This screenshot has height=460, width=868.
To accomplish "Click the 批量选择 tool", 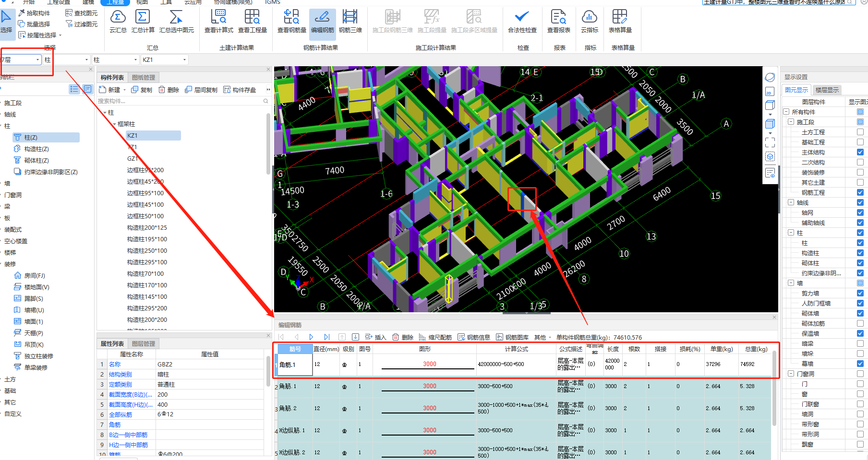I will click(34, 24).
